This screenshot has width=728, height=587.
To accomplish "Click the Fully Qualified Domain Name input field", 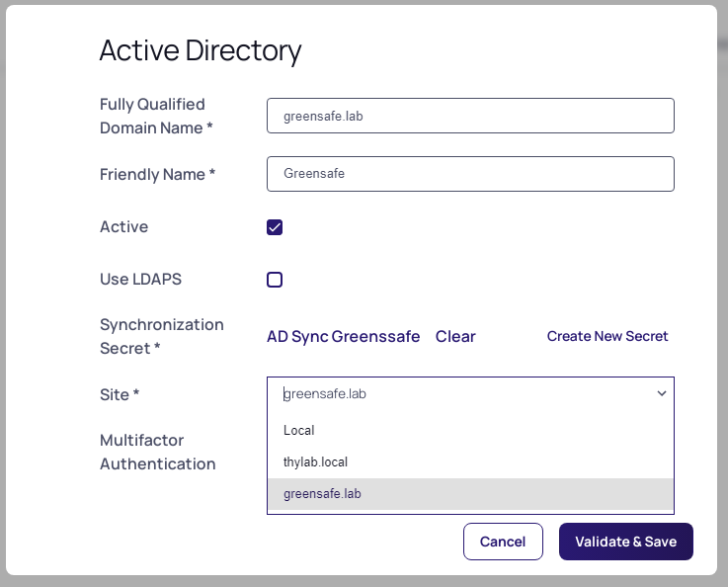I will coord(470,116).
